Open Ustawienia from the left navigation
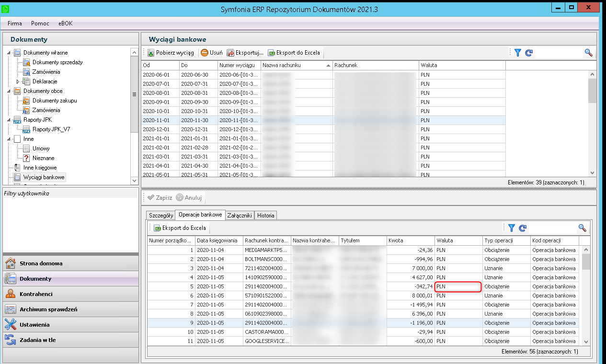The image size is (606, 364). pyautogui.click(x=34, y=325)
